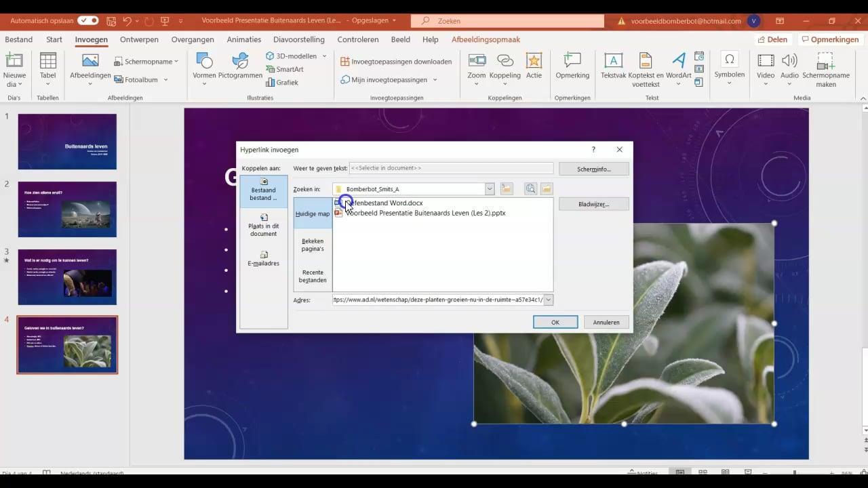Image resolution: width=868 pixels, height=488 pixels.
Task: Start slideshow from quick access toolbar
Action: (x=164, y=21)
